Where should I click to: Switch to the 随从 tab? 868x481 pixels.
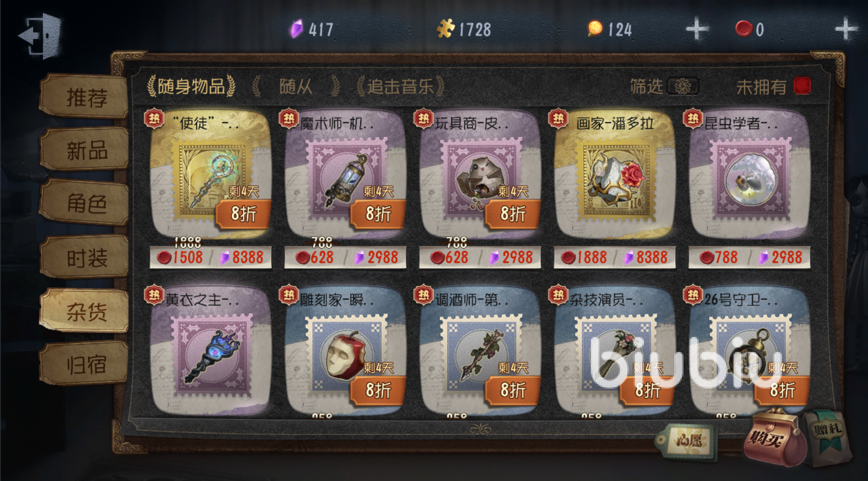click(x=296, y=86)
